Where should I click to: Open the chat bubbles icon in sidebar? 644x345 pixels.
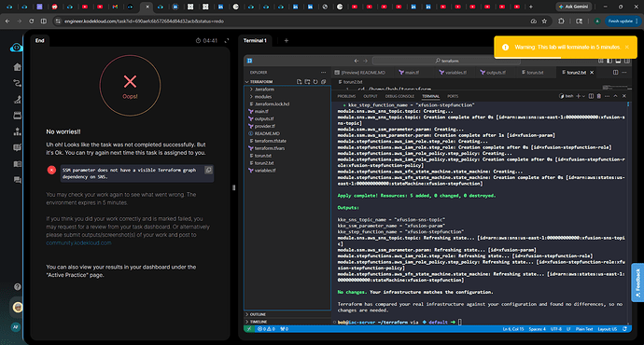coord(17,180)
